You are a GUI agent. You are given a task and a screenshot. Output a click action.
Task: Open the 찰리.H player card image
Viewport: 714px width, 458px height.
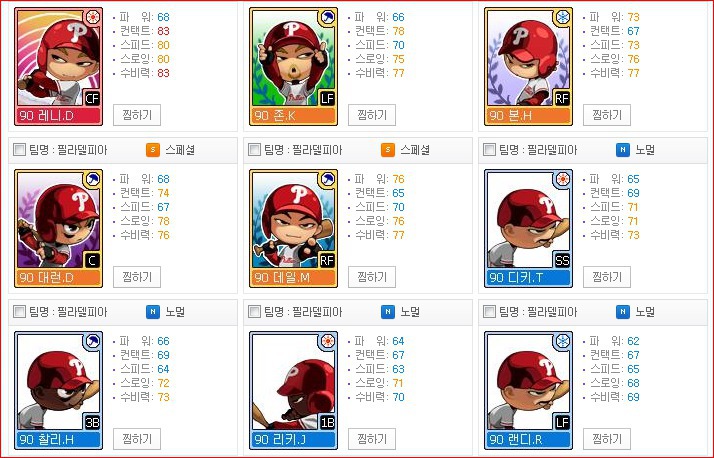58,391
